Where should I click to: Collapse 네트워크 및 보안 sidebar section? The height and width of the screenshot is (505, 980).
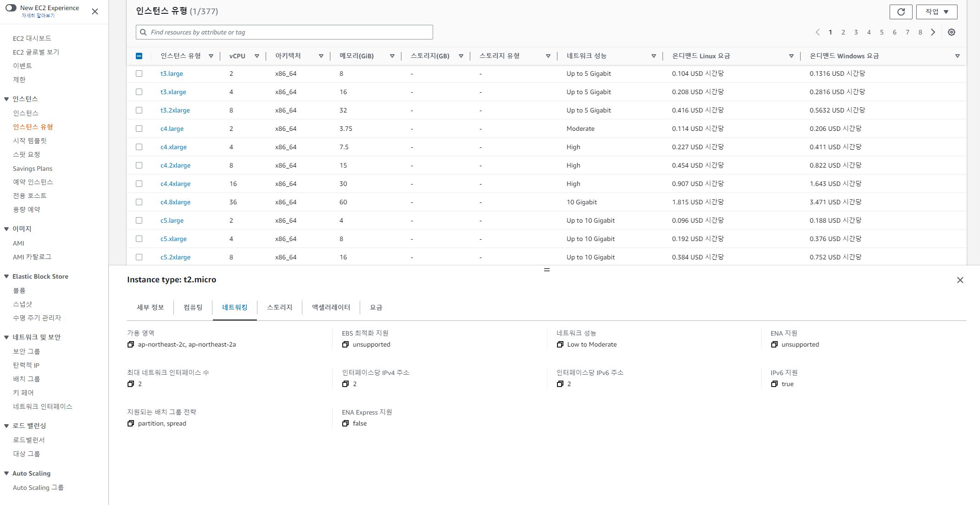point(6,337)
